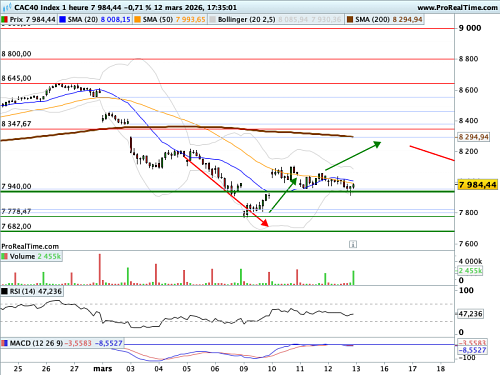Select the SMA (200) 8 294,94 legend label

(389, 20)
